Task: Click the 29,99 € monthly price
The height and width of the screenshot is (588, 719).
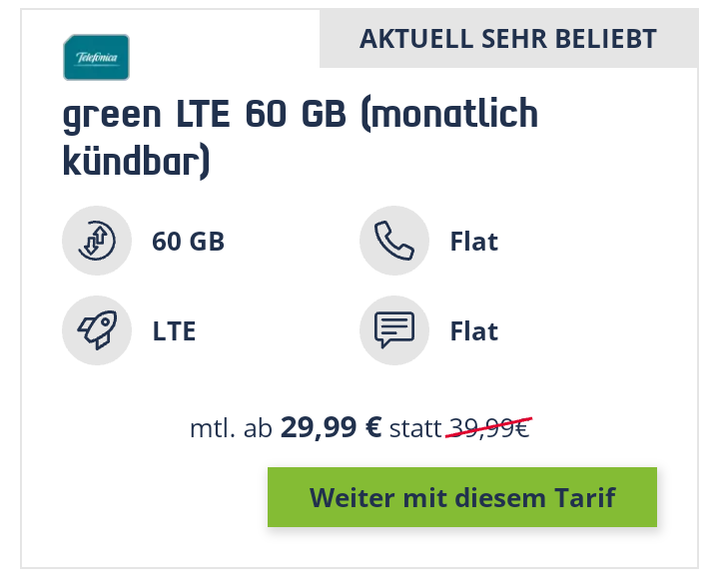Action: [332, 427]
